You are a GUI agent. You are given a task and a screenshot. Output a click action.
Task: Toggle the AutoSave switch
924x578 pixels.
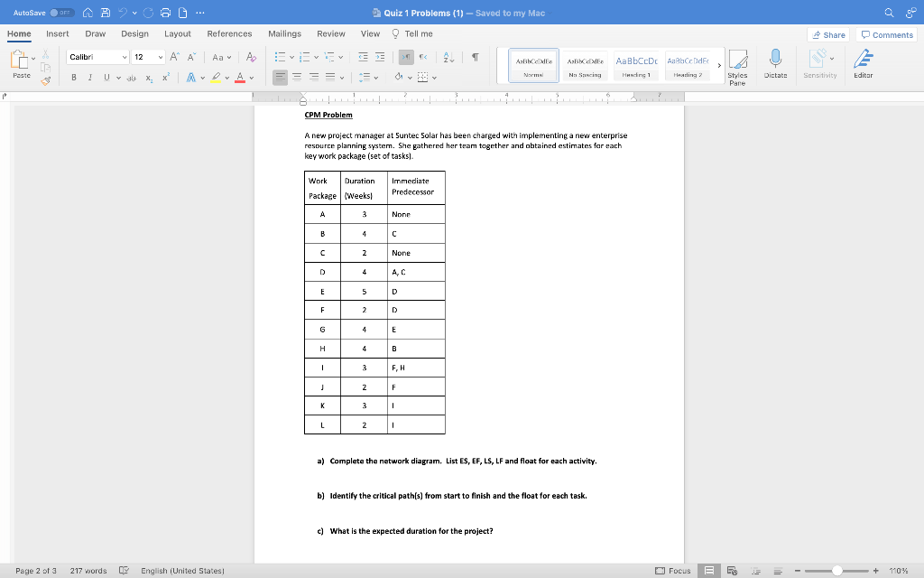pyautogui.click(x=61, y=13)
